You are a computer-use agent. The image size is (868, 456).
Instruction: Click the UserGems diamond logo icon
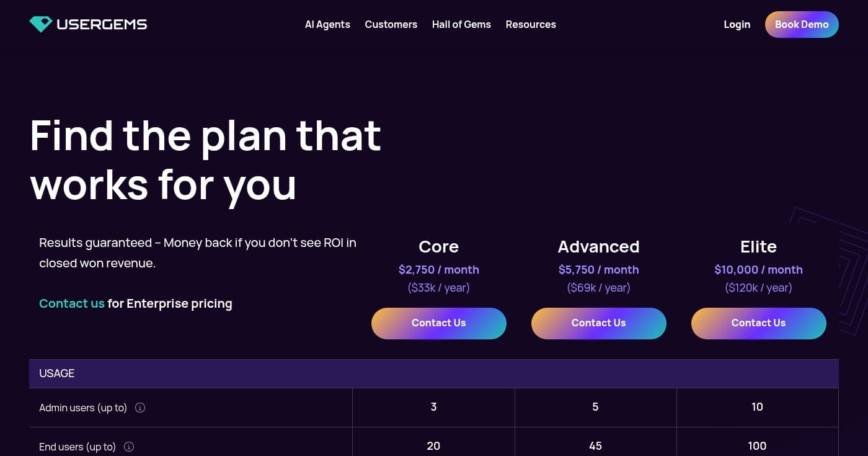point(41,24)
